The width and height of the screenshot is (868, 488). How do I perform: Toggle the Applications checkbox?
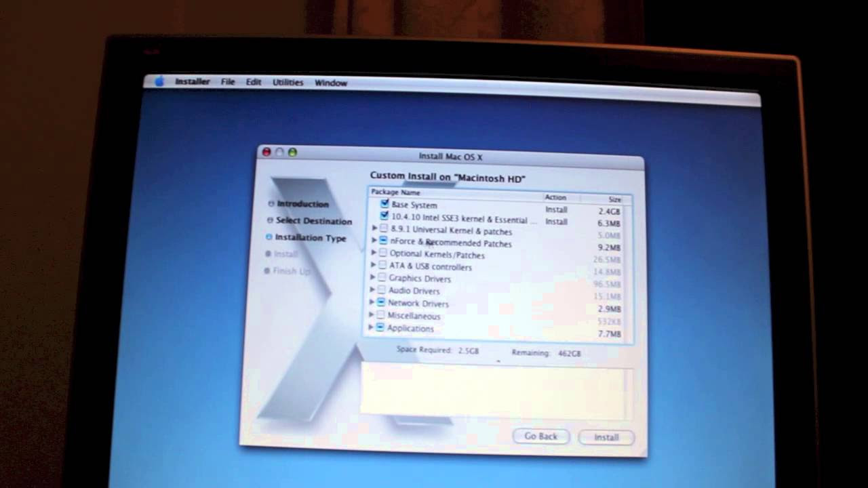pos(380,327)
